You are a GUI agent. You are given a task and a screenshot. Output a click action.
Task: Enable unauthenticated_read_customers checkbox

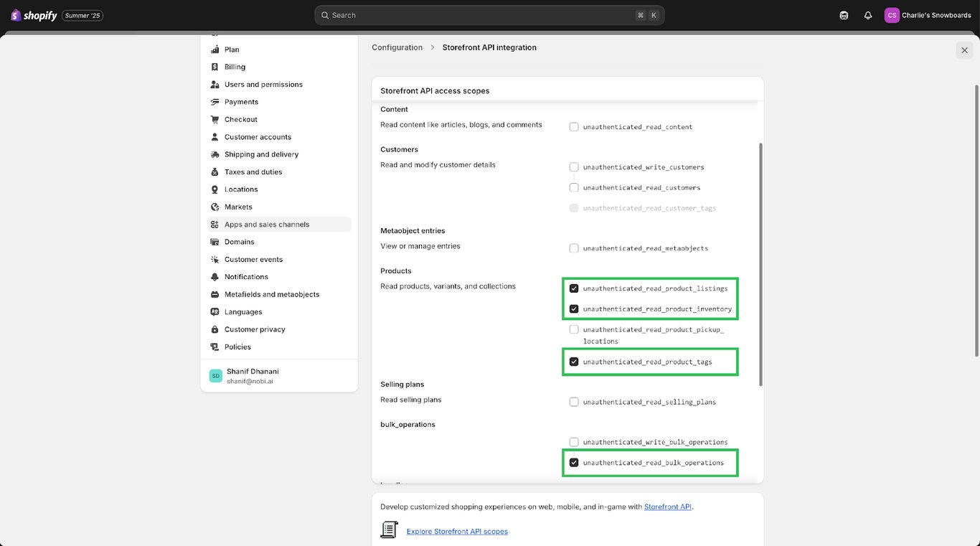coord(574,187)
